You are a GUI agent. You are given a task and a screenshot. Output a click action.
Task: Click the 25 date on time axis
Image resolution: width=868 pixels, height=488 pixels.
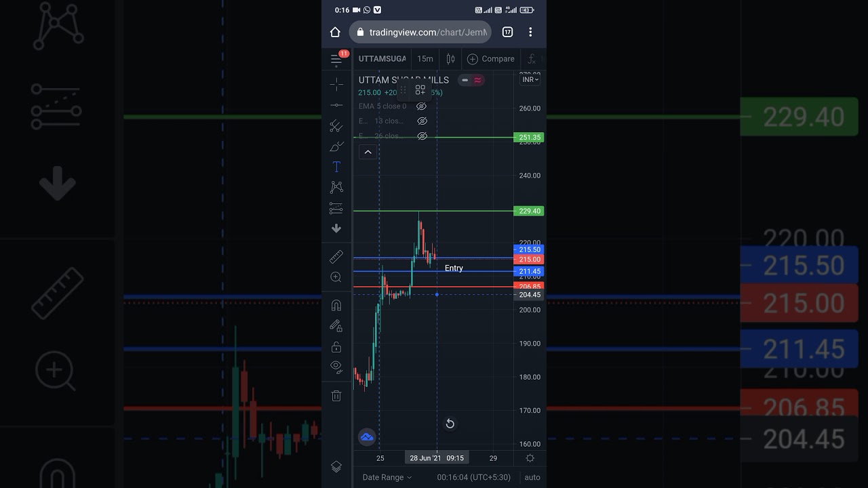(x=380, y=458)
